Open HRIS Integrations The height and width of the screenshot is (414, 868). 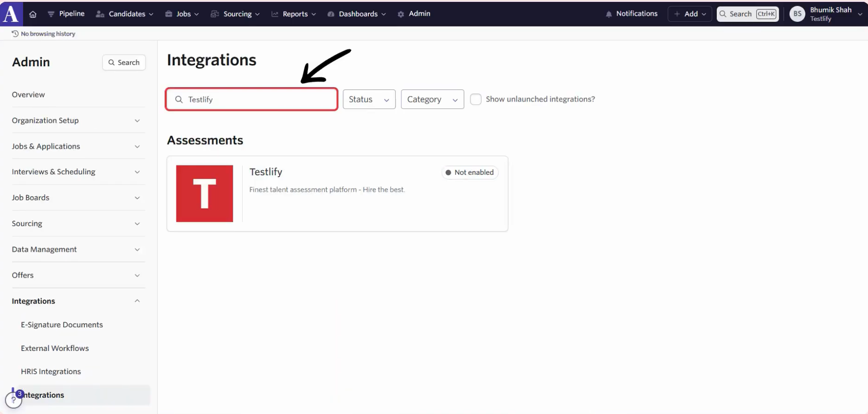pyautogui.click(x=51, y=372)
